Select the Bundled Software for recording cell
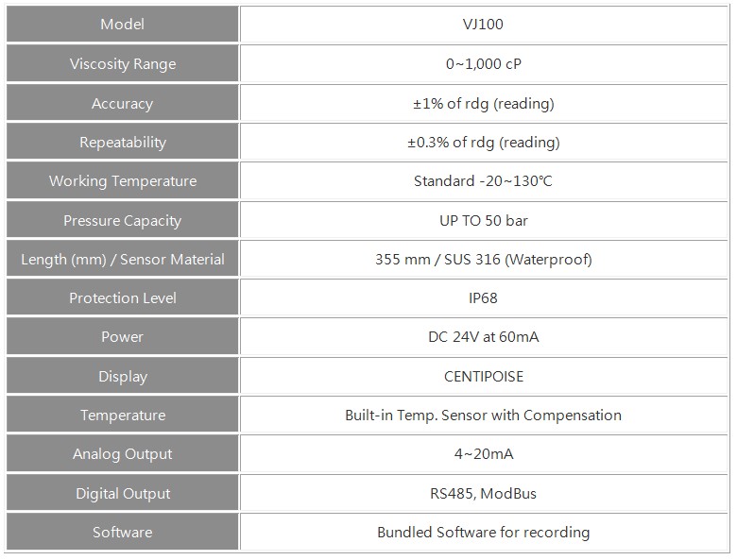 point(484,533)
